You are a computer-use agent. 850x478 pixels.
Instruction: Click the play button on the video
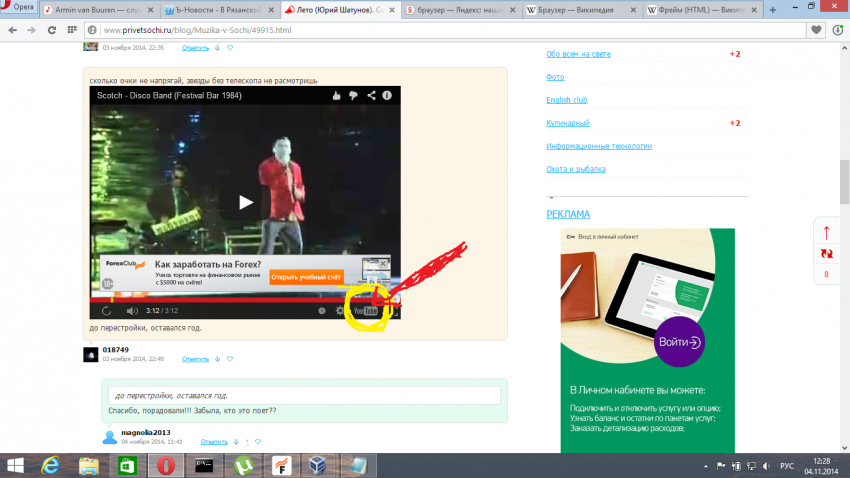245,201
